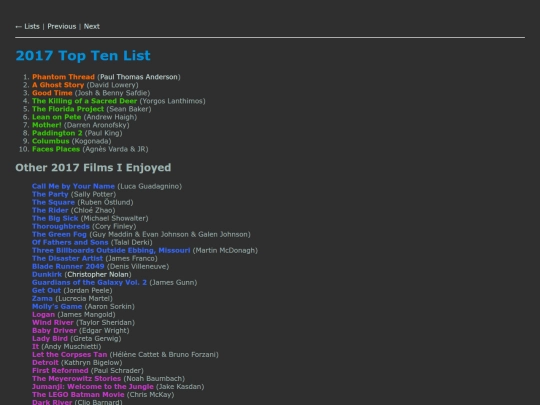Open the Columbus film link
Screen dimensions: 540x405
click(51, 141)
